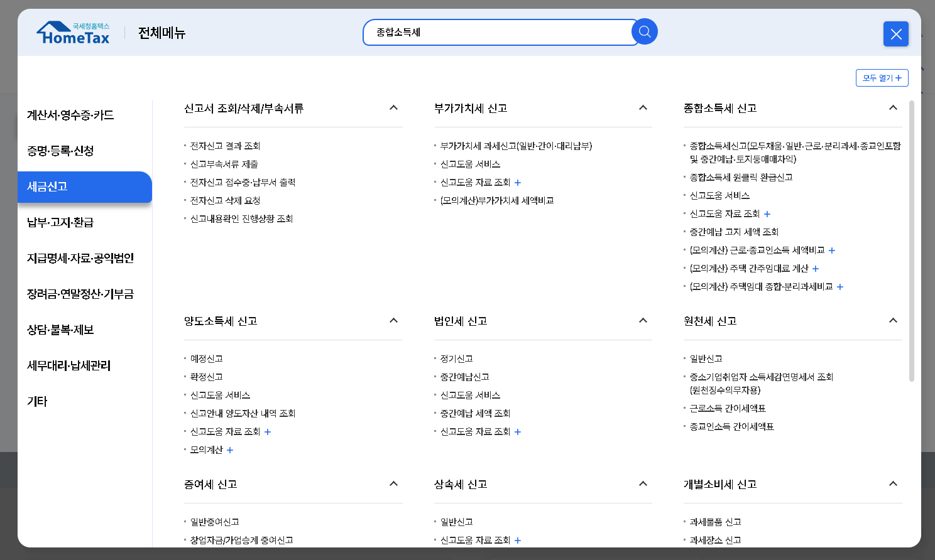
Task: Click the HomeTax logo
Action: click(73, 32)
